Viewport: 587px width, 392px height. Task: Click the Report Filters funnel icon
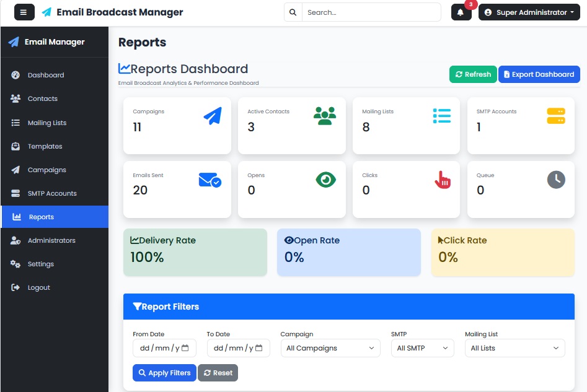pyautogui.click(x=137, y=307)
